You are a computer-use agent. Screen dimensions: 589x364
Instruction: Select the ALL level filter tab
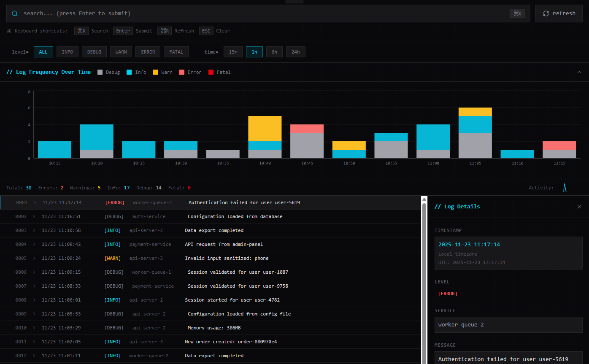[x=43, y=51]
